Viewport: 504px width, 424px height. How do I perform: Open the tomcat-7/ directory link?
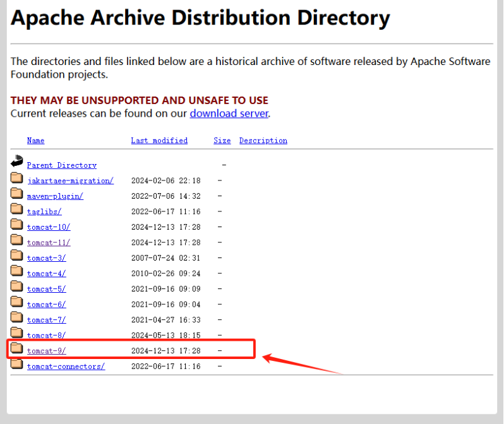tap(47, 320)
